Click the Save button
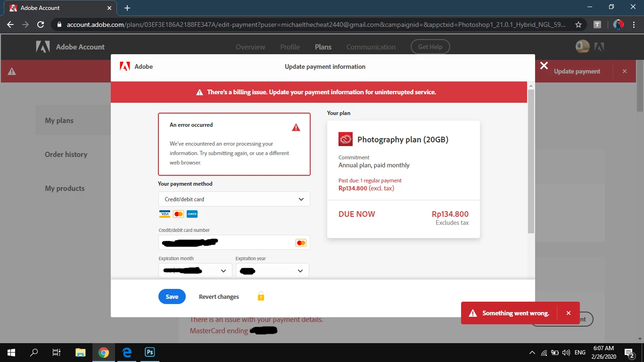This screenshot has width=644, height=362. [172, 296]
